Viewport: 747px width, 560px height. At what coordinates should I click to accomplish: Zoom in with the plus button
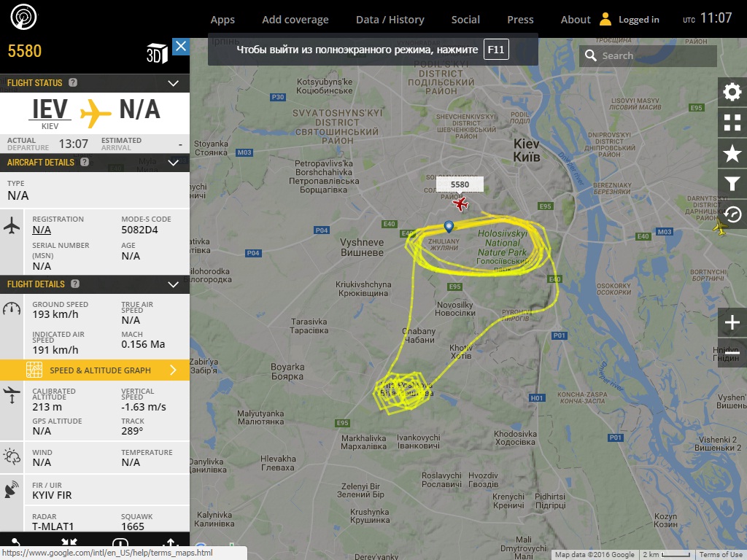pyautogui.click(x=732, y=322)
